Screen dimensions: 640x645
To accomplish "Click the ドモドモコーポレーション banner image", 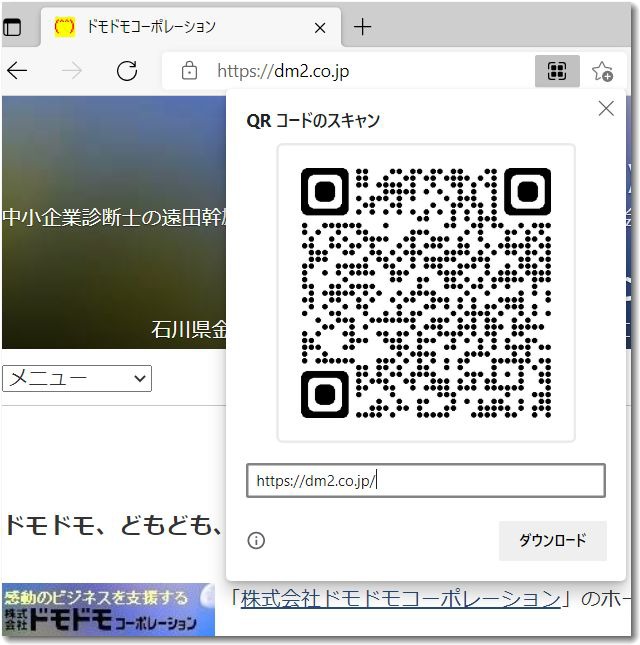I will click(x=108, y=610).
